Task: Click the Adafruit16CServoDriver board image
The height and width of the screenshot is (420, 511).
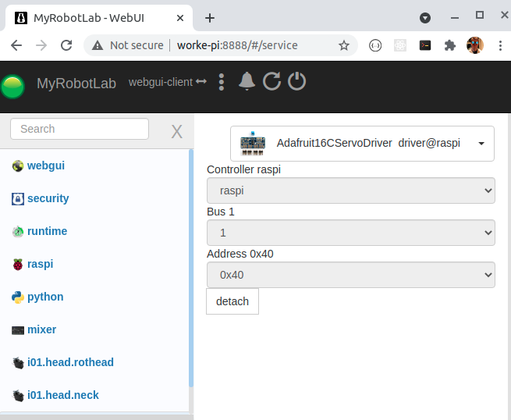Action: 253,144
